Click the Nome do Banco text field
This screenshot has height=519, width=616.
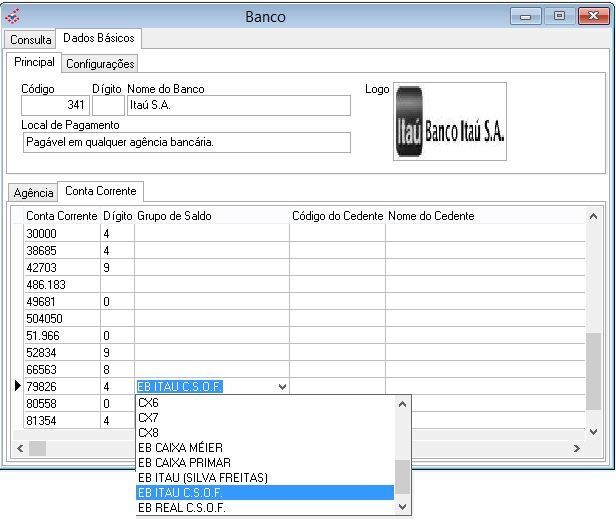tap(238, 106)
